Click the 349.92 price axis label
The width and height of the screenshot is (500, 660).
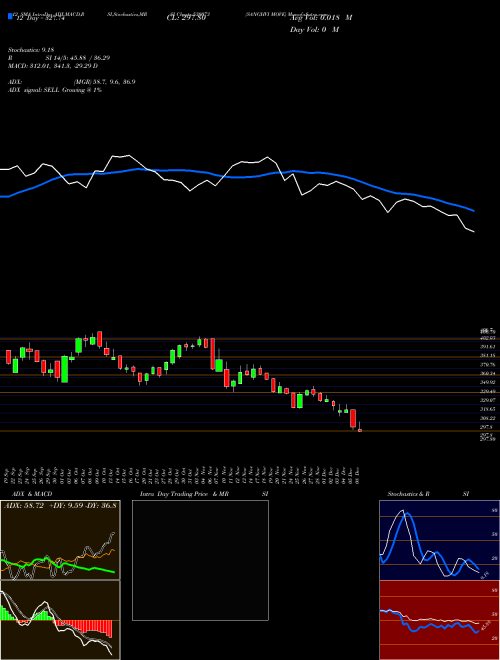tap(490, 382)
